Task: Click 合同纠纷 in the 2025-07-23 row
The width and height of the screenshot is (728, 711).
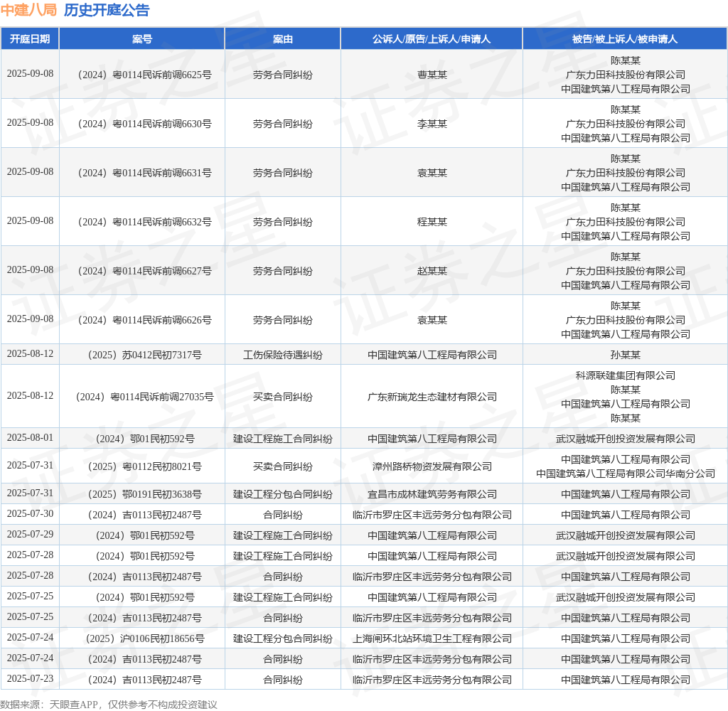Action: (x=282, y=680)
